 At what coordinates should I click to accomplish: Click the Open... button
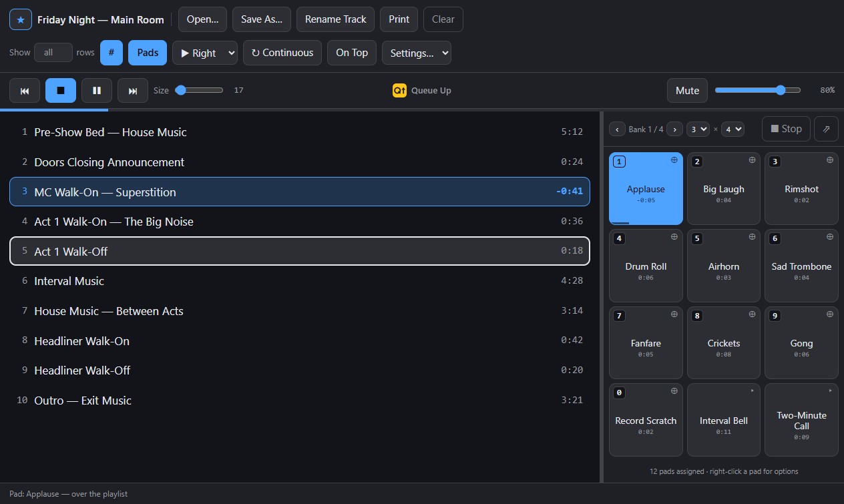pyautogui.click(x=203, y=19)
